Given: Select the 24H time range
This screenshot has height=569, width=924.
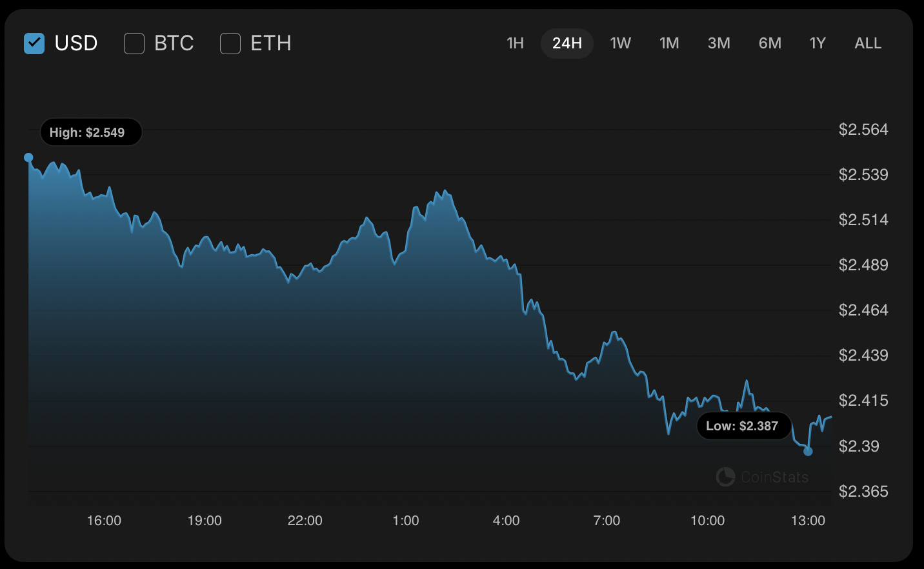Looking at the screenshot, I should pos(567,43).
